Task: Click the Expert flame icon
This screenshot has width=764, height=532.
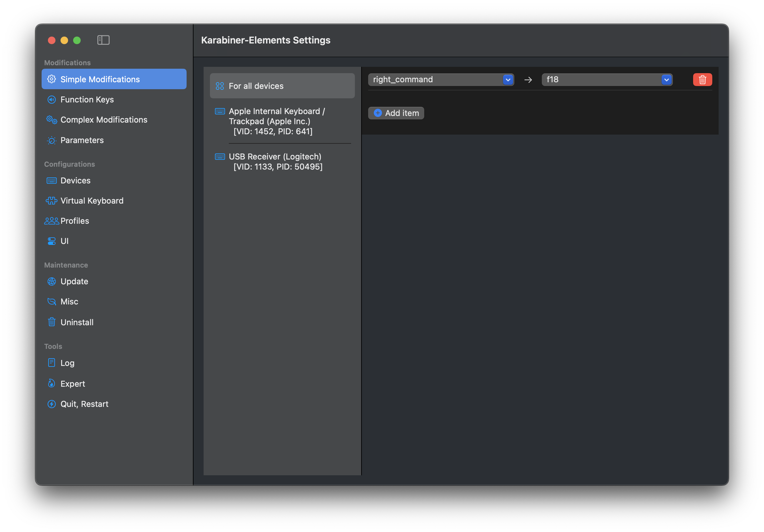Action: pyautogui.click(x=52, y=383)
